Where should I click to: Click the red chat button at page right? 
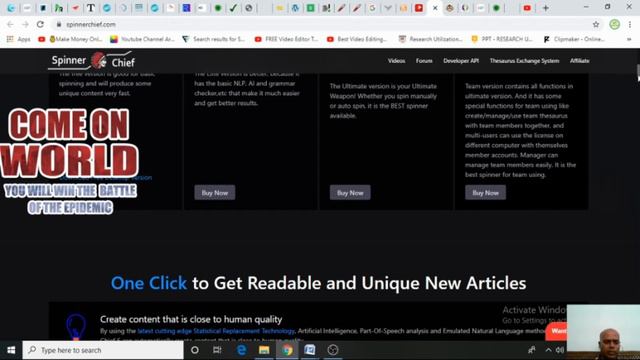556,331
